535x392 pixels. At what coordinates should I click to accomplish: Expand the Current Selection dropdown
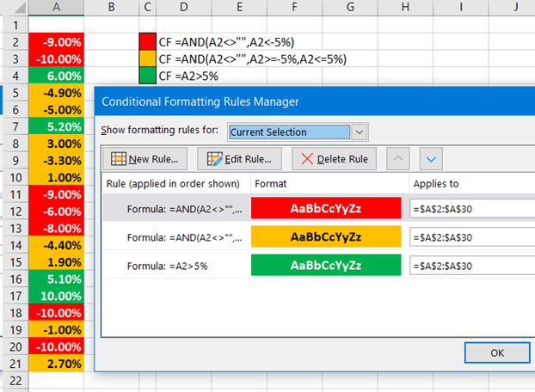coord(360,132)
